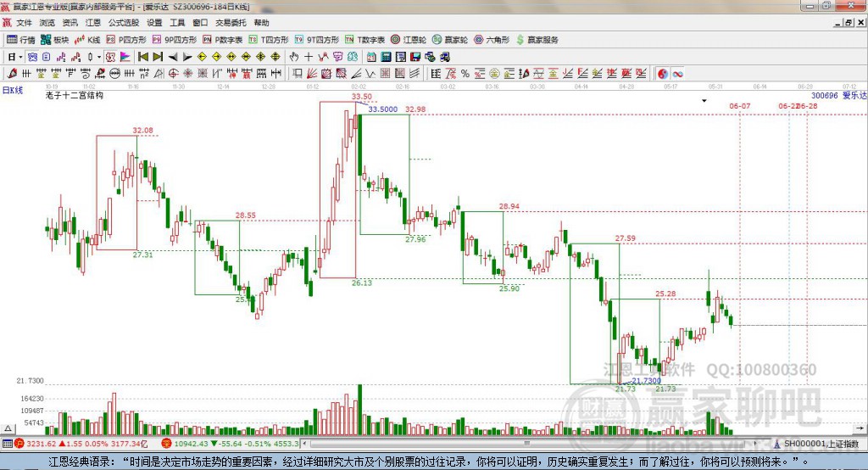Open the calculator icon
This screenshot has width=868, height=470.
pos(386,57)
